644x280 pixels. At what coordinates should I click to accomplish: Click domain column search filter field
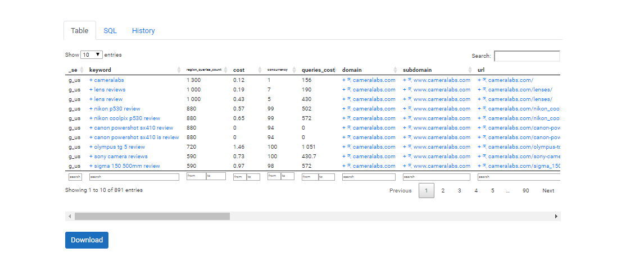[x=369, y=177]
